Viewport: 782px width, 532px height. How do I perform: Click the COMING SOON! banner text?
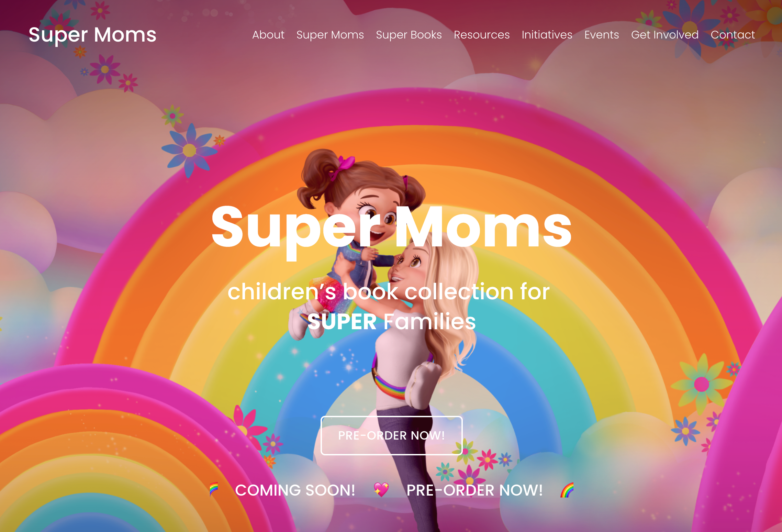295,490
